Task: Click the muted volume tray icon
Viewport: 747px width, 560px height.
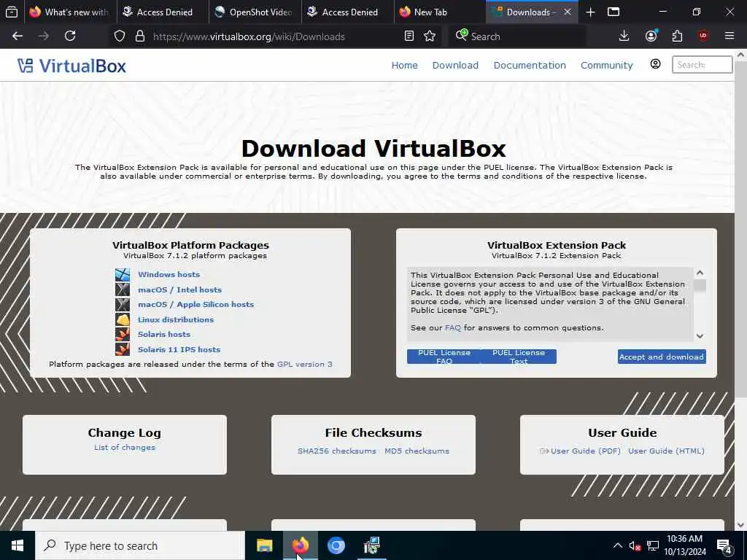Action: (x=635, y=546)
